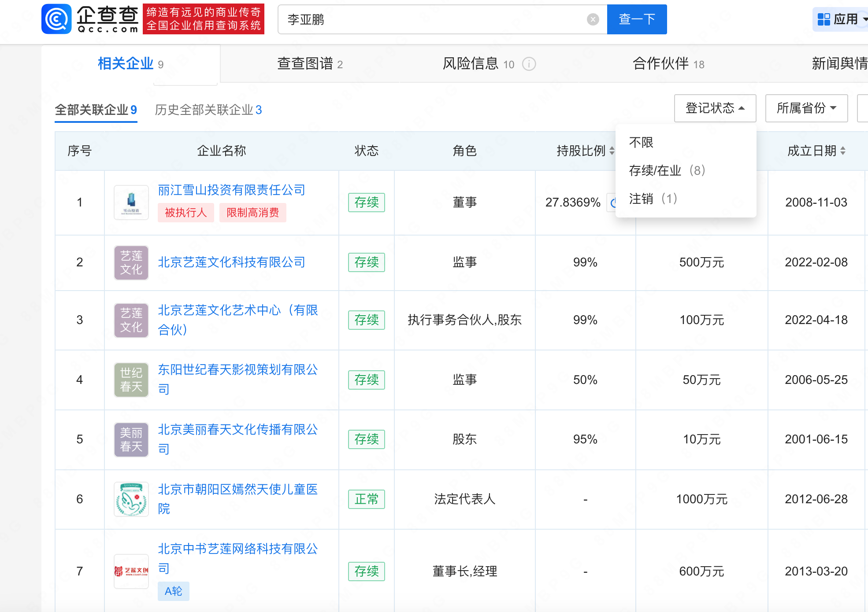Click the 北京中书艺莲 company logo icon

tap(131, 571)
